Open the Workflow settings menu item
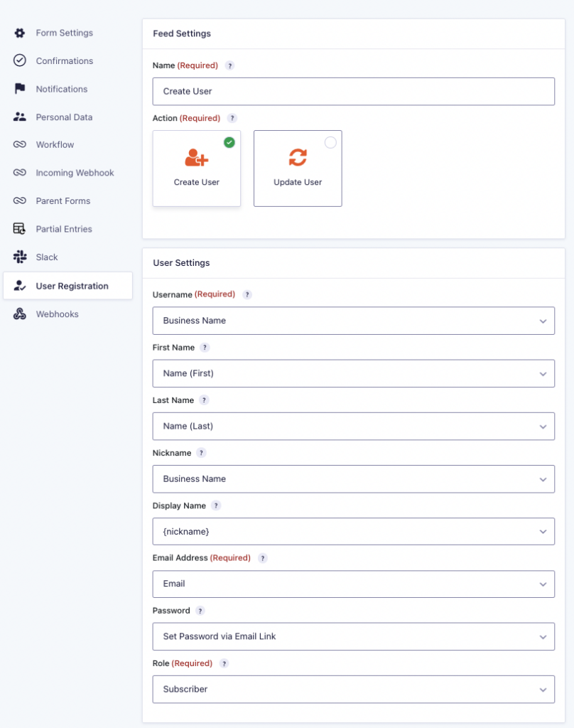Image resolution: width=574 pixels, height=728 pixels. click(x=55, y=145)
